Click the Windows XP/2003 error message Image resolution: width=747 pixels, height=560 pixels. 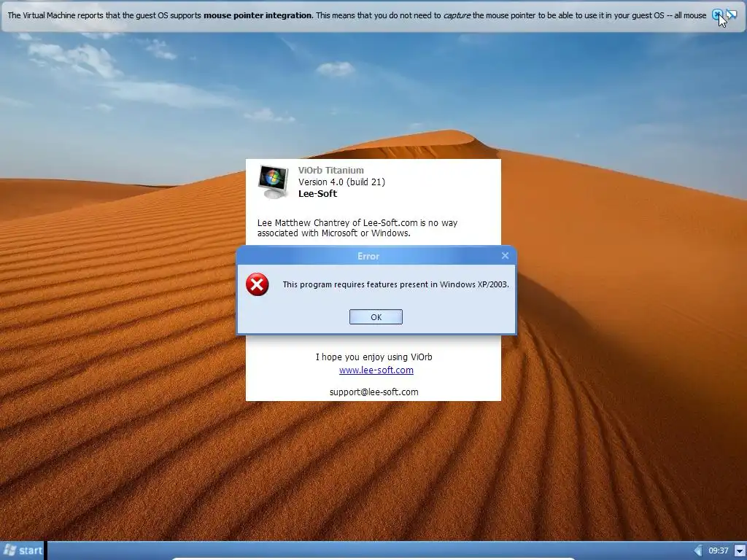(395, 284)
